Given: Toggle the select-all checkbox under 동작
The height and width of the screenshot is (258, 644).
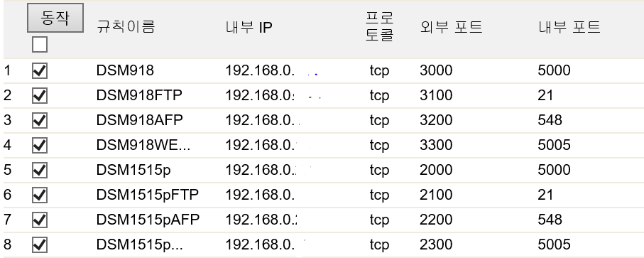Looking at the screenshot, I should pyautogui.click(x=40, y=44).
